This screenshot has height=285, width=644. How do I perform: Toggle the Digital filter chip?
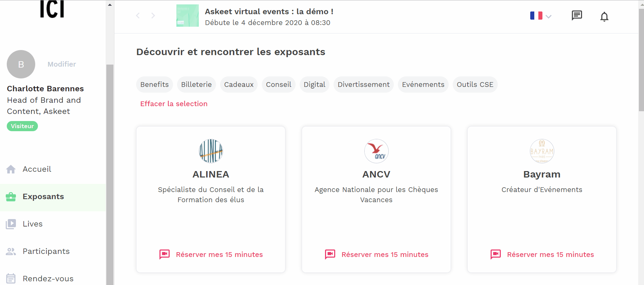[315, 85]
